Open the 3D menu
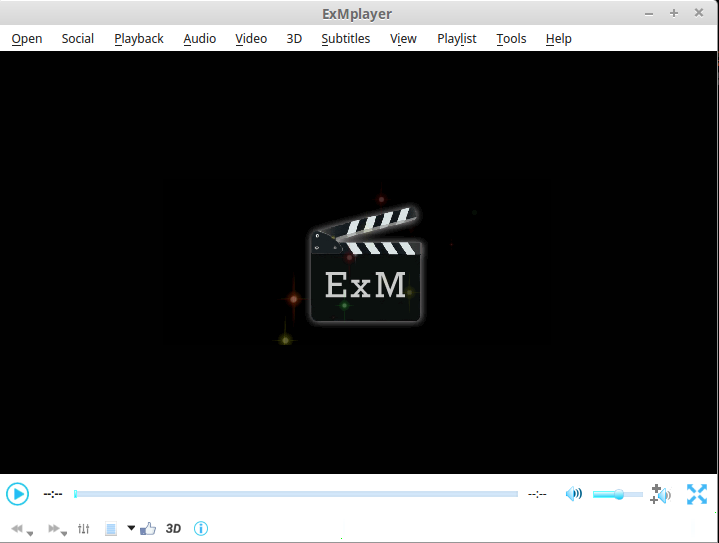The image size is (719, 543). pos(294,39)
